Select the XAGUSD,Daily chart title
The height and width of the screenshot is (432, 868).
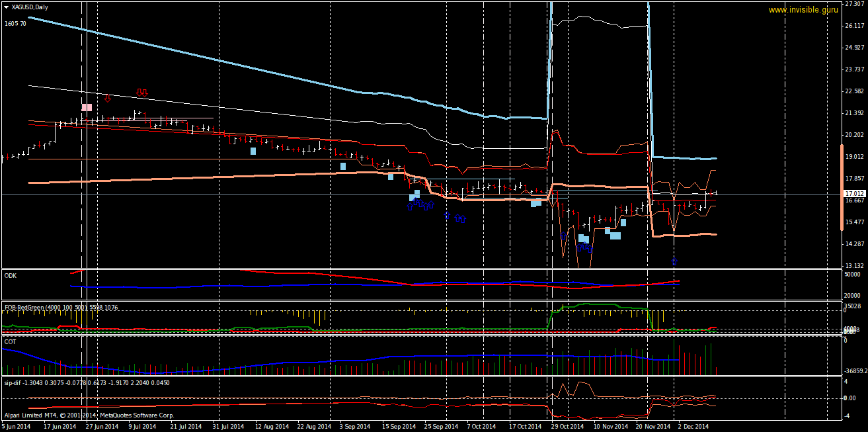click(30, 7)
